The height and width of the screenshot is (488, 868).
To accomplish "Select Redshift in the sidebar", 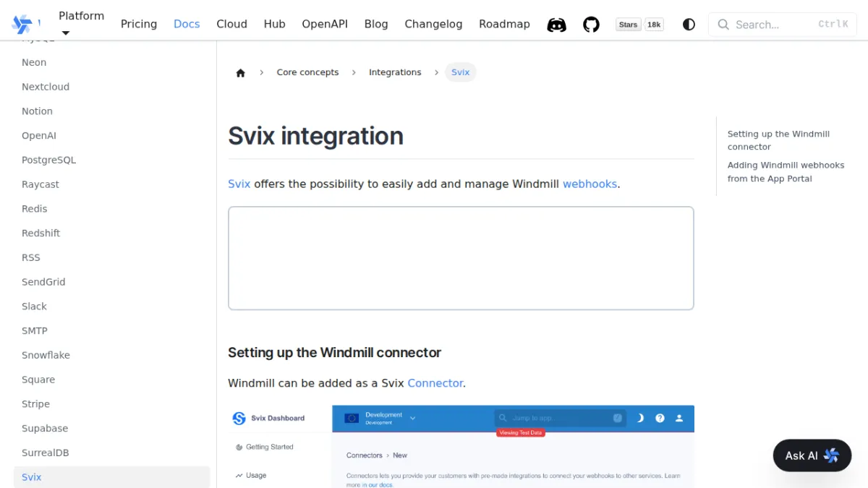I will click(x=41, y=234).
